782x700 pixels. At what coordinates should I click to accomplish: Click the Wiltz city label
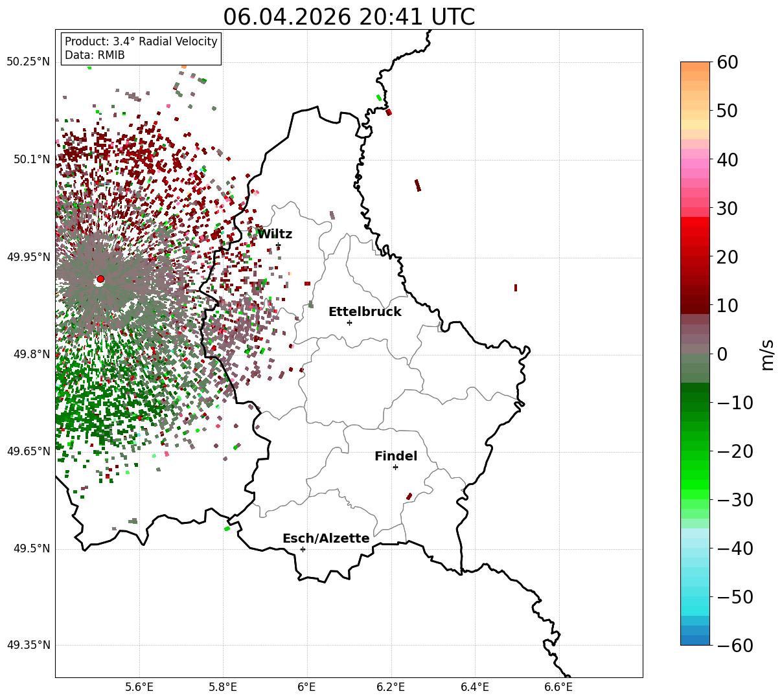pyautogui.click(x=275, y=234)
